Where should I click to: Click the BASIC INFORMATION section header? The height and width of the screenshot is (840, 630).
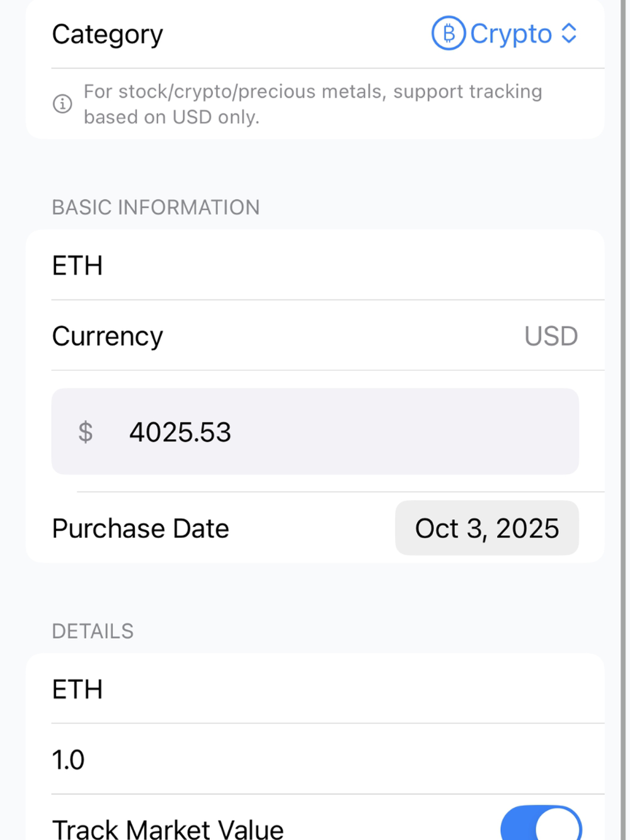pos(156,207)
